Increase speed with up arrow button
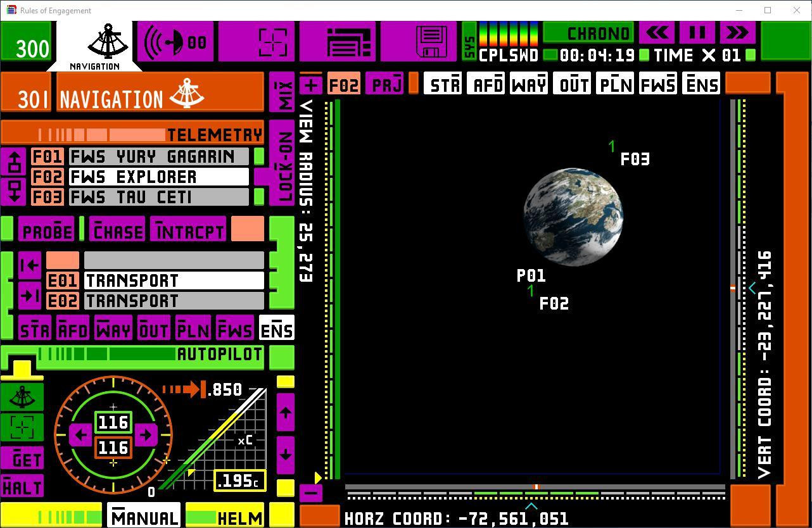Image resolution: width=812 pixels, height=528 pixels. point(285,413)
